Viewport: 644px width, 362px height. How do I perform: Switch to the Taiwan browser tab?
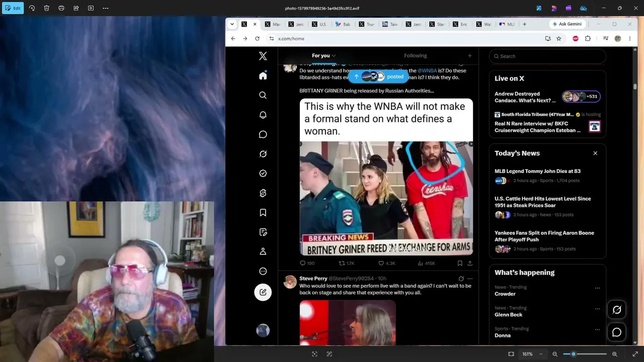(x=390, y=24)
